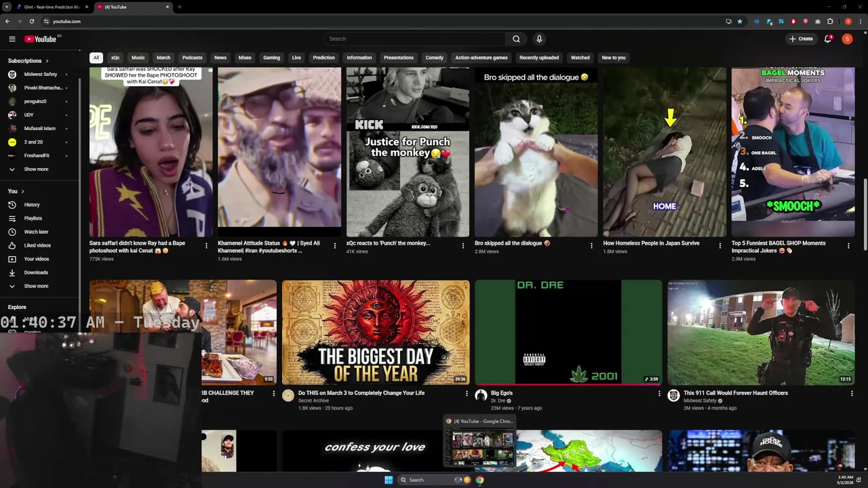Start voice search with microphone icon
This screenshot has width=868, height=488.
539,39
